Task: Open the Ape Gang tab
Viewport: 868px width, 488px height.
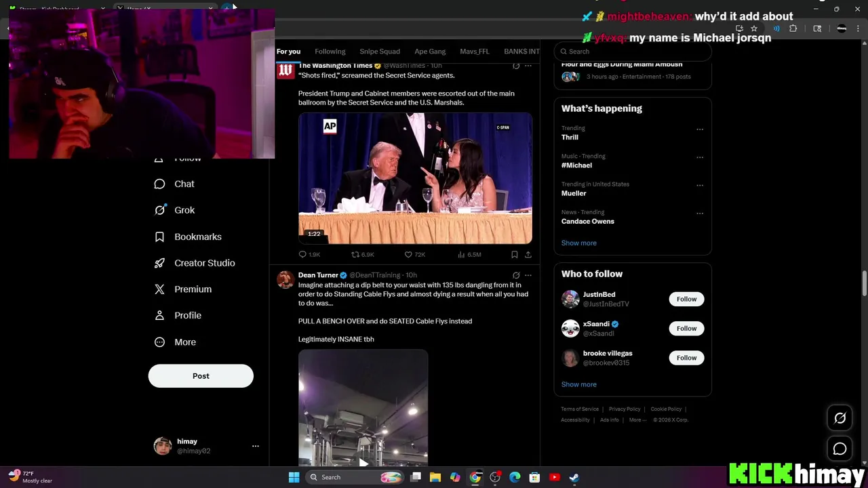Action: pos(430,52)
